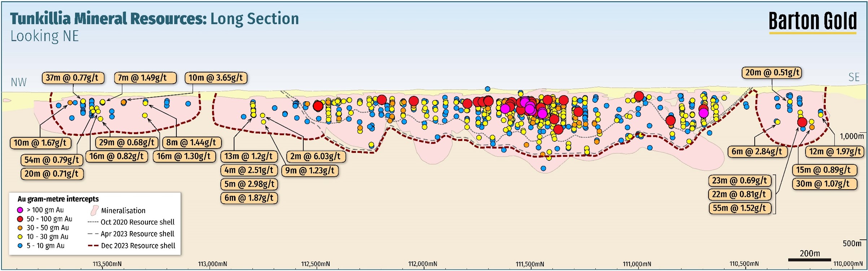Screen dimensions: 868x271
Task: Click the 112,000mN northing axis label
Action: 422,264
